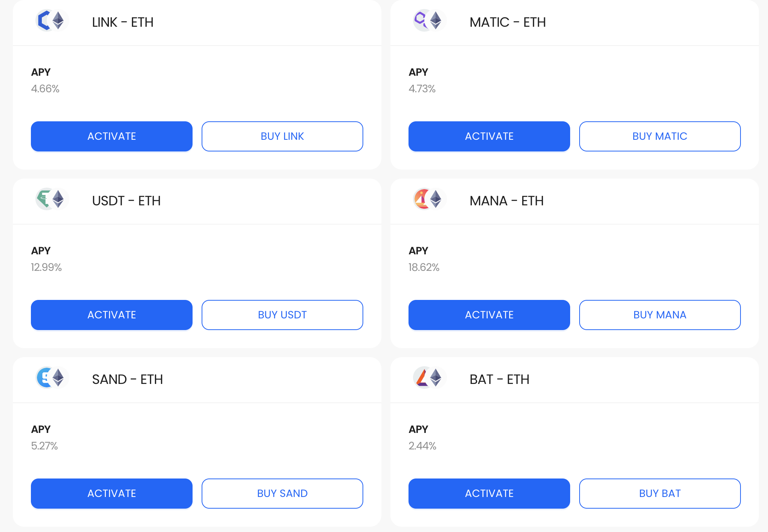Activate the BAT - ETH pool
Viewport: 768px width, 532px height.
point(489,494)
